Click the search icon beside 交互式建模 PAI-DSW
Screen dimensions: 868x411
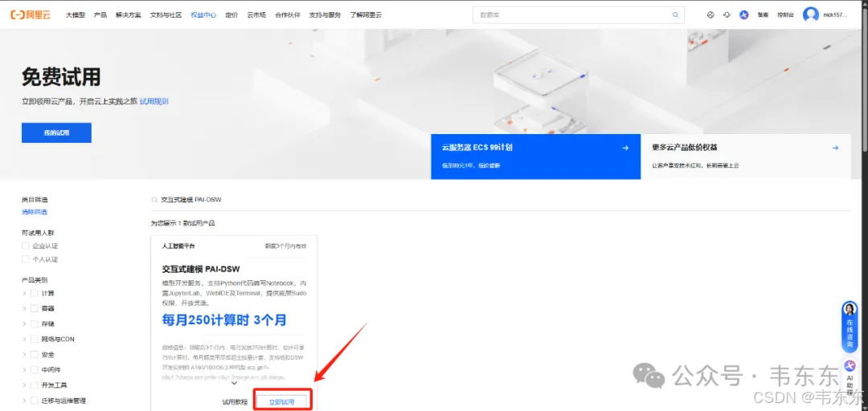point(154,200)
